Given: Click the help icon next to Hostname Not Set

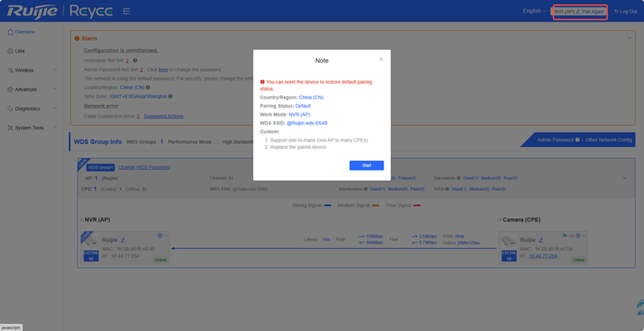Looking at the screenshot, I should [135, 60].
